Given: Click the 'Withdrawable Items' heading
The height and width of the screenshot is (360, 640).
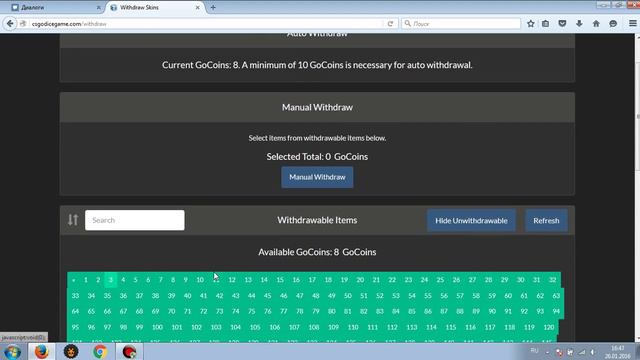Looking at the screenshot, I should [x=317, y=220].
